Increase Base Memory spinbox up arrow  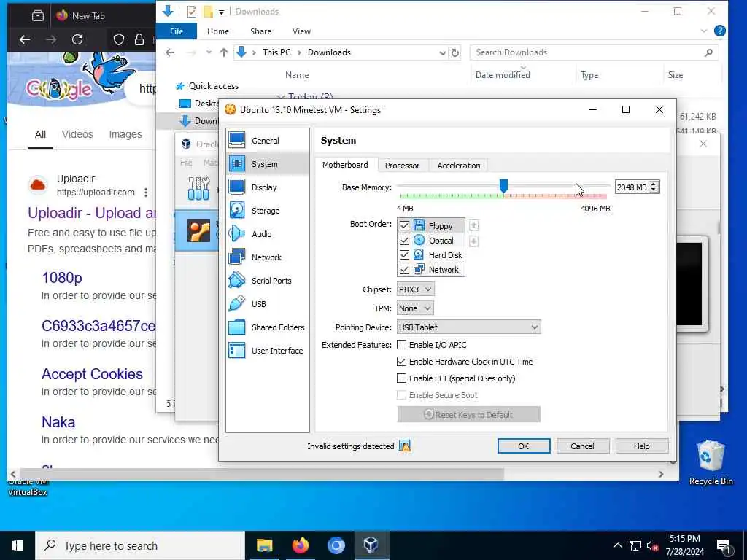click(x=654, y=184)
